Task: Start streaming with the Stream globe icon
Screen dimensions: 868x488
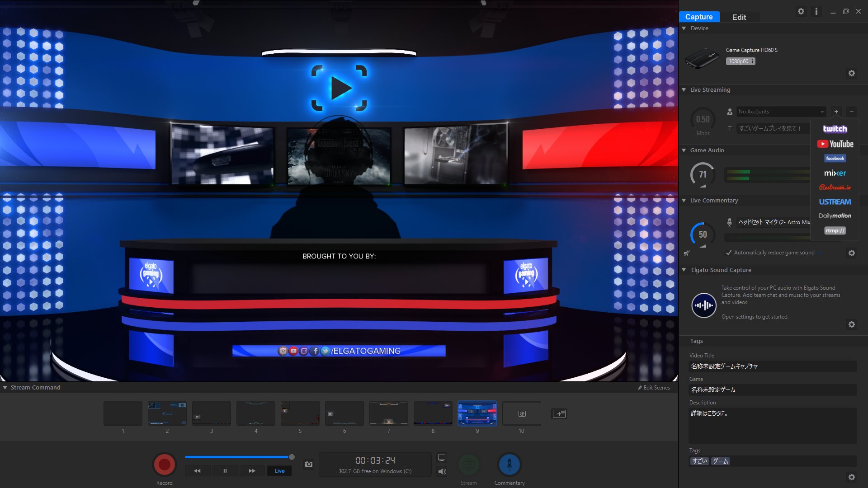Action: tap(469, 464)
